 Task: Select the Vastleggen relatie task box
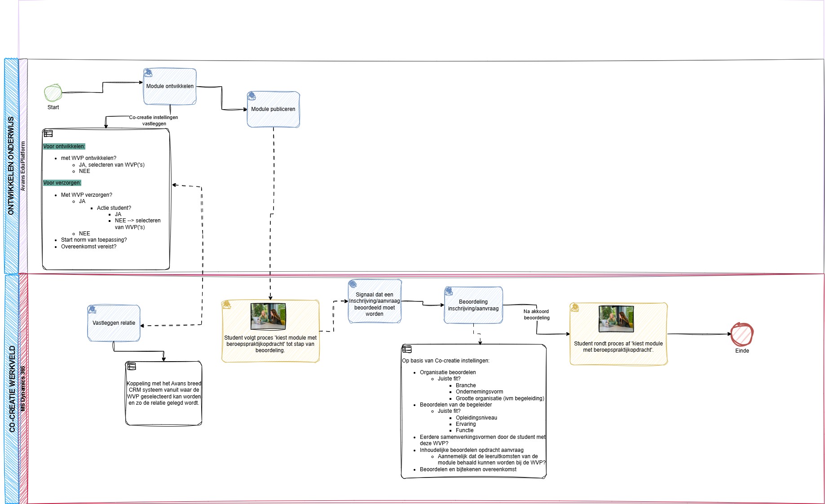click(x=114, y=323)
